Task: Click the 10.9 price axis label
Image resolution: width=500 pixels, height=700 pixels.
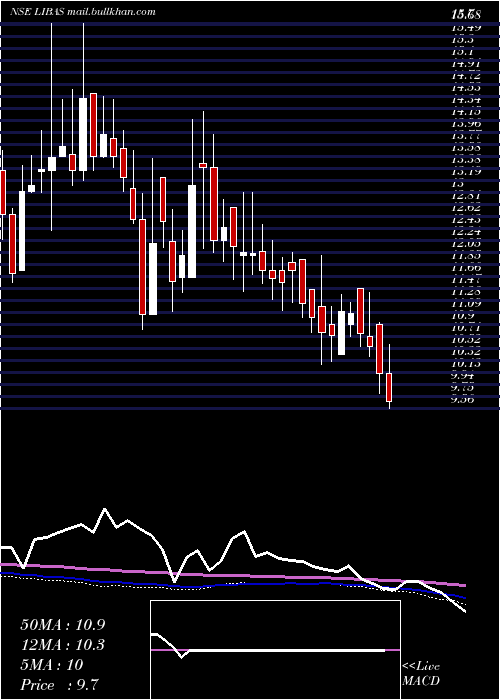Action: point(462,316)
